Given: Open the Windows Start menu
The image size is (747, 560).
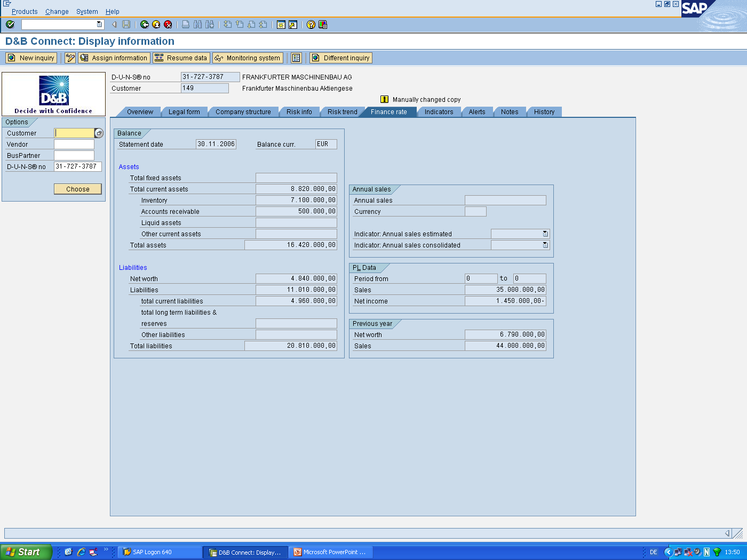Looking at the screenshot, I should coord(26,552).
